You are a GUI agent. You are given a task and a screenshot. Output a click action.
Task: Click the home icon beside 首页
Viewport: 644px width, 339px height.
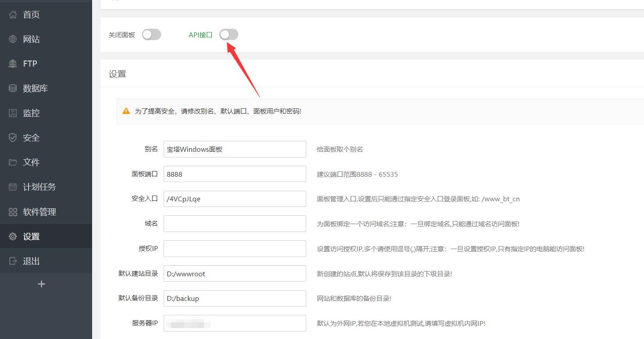[13, 14]
